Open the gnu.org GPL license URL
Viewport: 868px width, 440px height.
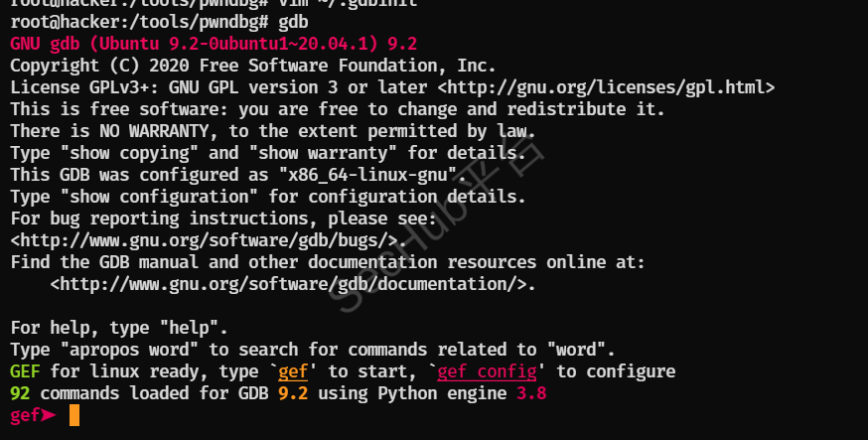(x=606, y=87)
